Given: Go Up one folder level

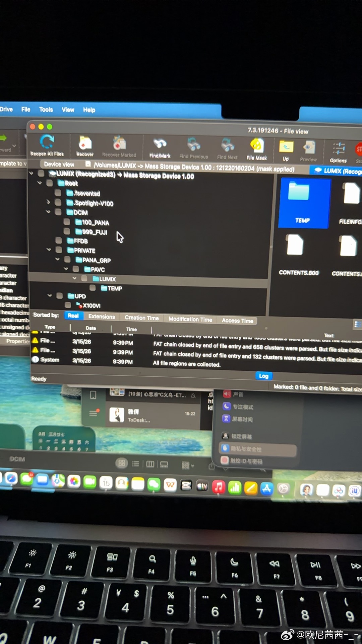Looking at the screenshot, I should (x=286, y=150).
